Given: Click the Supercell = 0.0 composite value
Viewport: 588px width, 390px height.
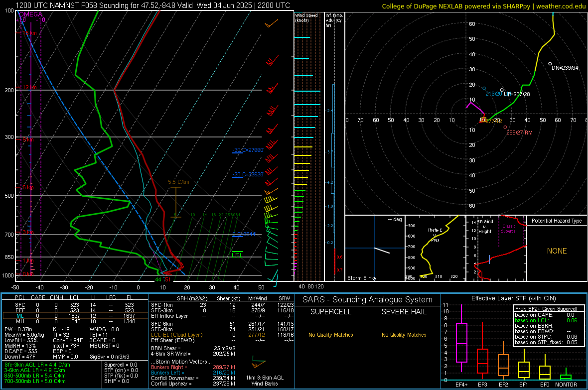Looking at the screenshot, I should click(x=121, y=365).
